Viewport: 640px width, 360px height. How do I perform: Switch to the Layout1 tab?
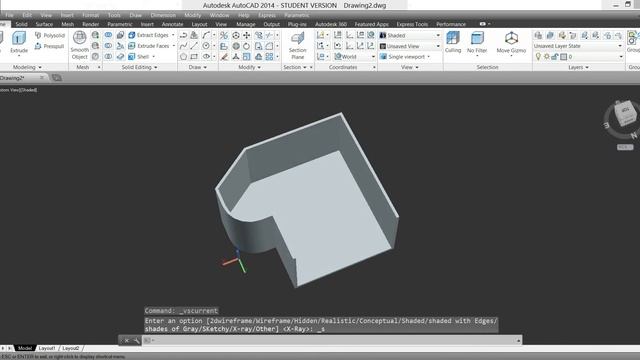pyautogui.click(x=47, y=348)
